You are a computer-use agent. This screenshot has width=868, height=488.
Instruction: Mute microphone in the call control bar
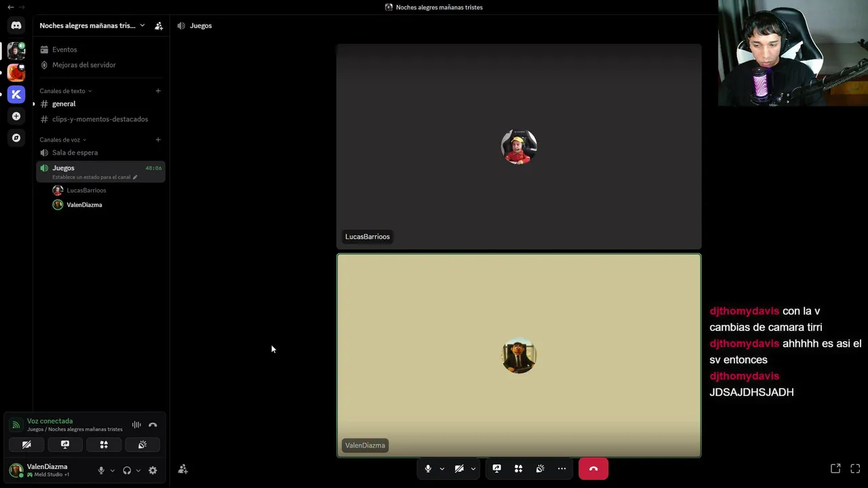point(428,468)
